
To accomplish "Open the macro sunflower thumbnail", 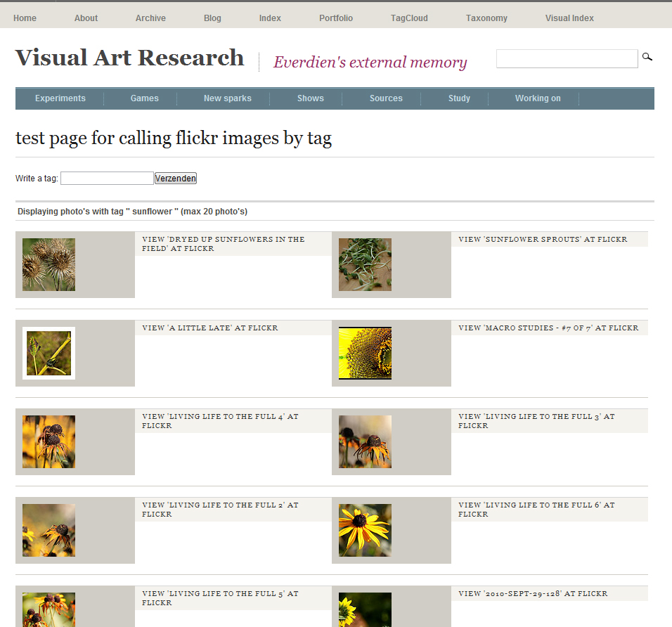I will pyautogui.click(x=365, y=353).
